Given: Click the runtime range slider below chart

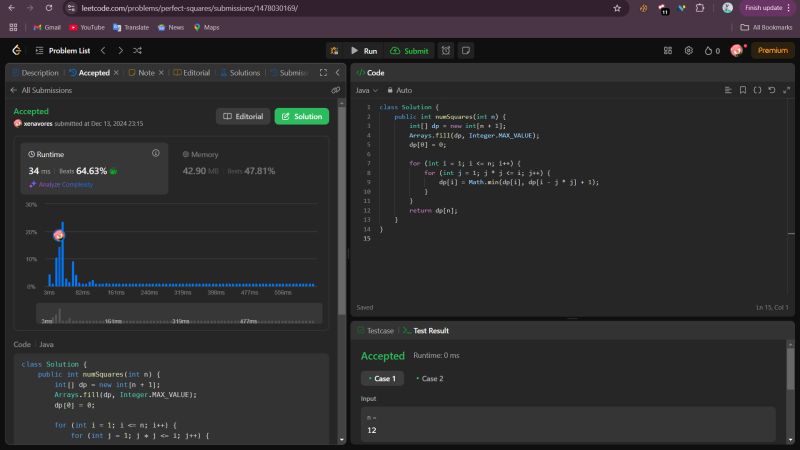Looking at the screenshot, I should [x=180, y=314].
